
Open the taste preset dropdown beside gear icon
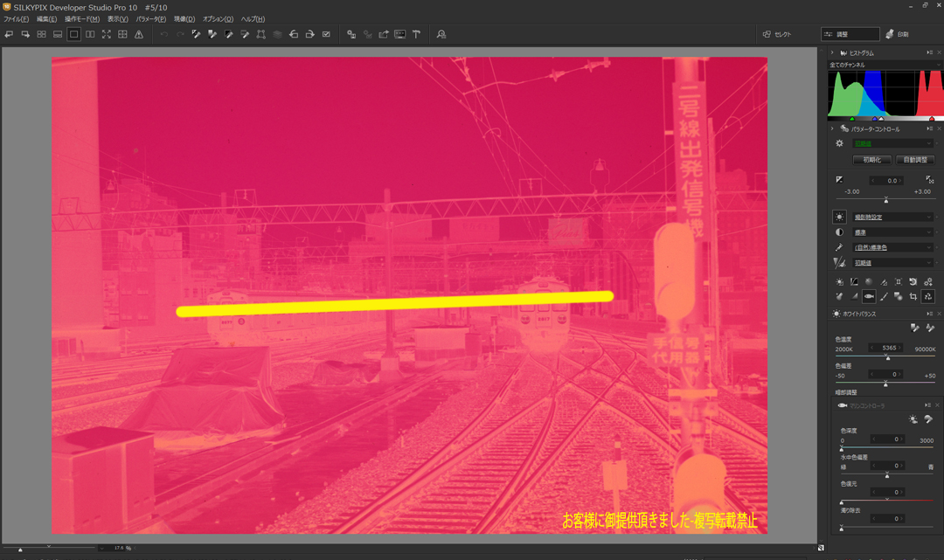click(892, 144)
